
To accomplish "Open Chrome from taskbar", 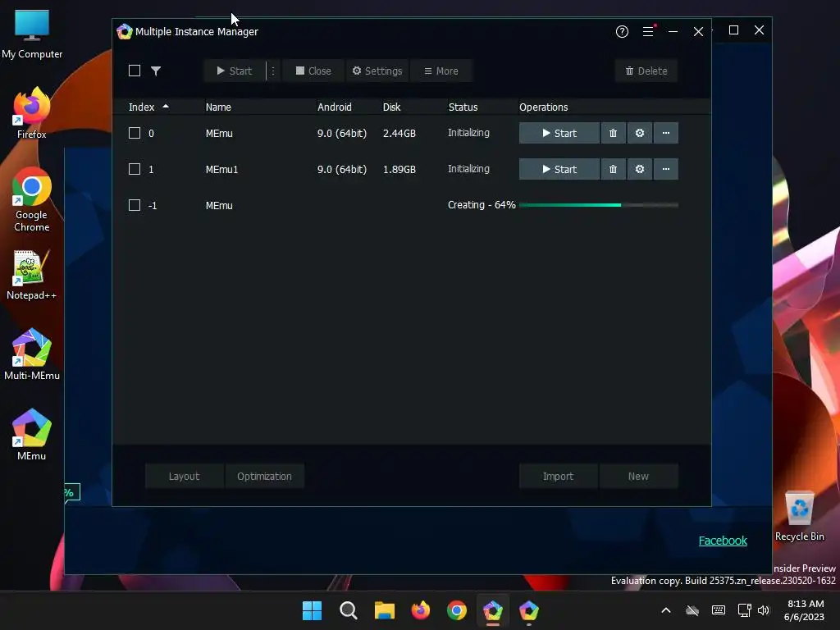I will point(456,610).
